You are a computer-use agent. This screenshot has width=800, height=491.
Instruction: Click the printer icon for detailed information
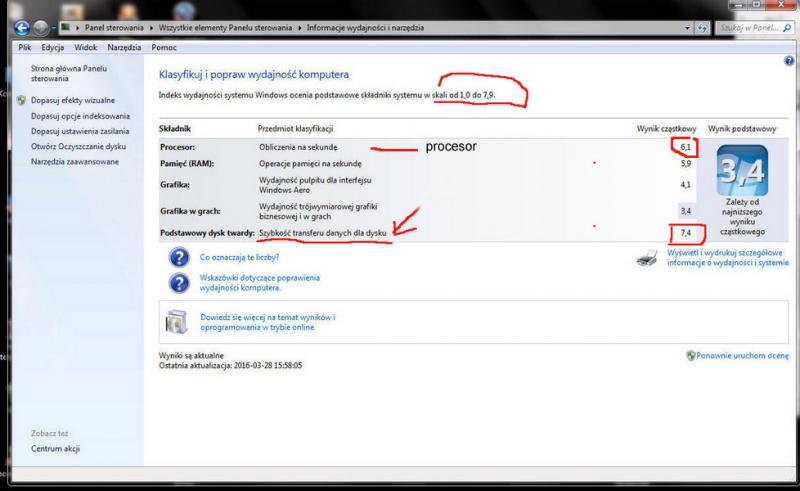pyautogui.click(x=647, y=261)
